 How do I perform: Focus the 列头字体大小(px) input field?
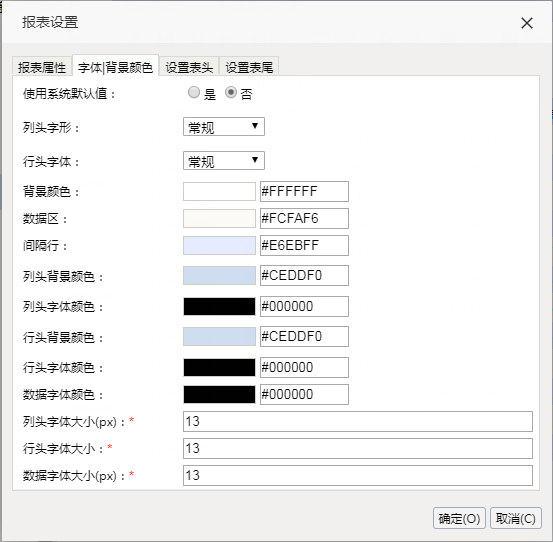click(x=358, y=421)
